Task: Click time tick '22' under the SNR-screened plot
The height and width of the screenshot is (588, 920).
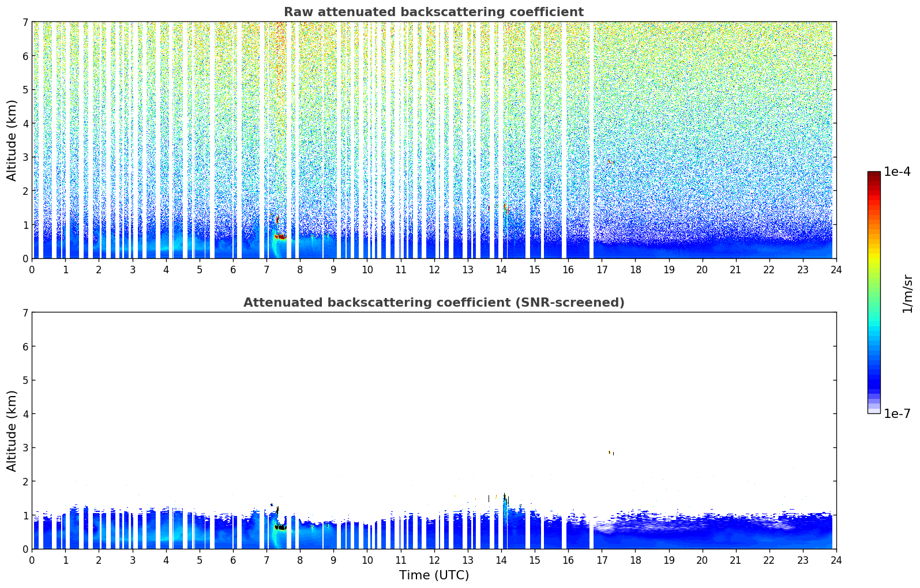Action: tap(769, 560)
